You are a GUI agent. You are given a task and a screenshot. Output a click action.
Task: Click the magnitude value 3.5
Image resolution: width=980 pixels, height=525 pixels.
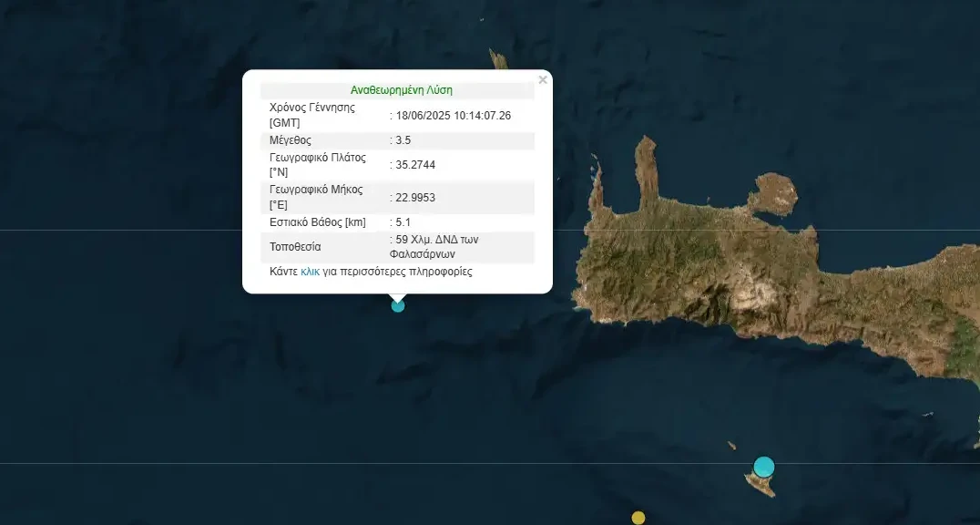(403, 140)
